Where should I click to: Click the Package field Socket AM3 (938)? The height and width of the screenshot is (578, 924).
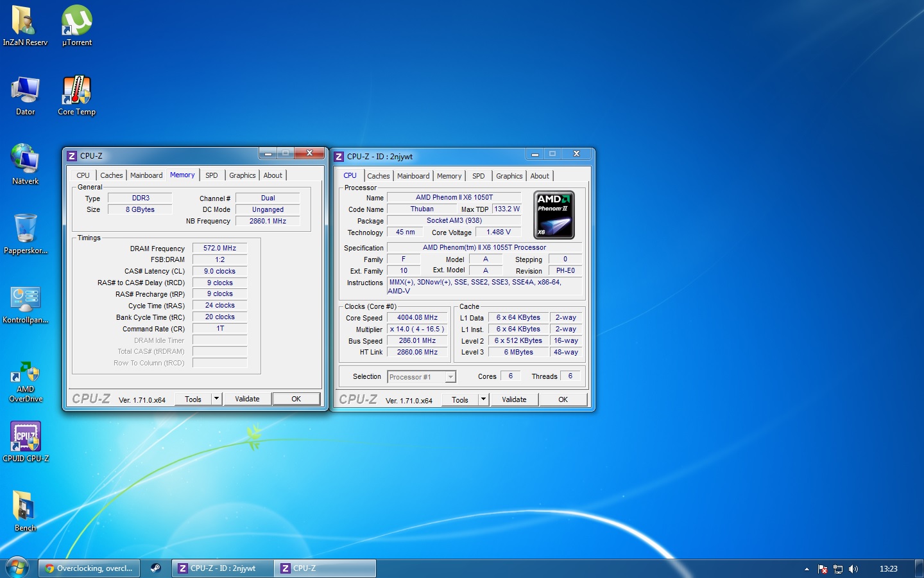[x=454, y=220]
